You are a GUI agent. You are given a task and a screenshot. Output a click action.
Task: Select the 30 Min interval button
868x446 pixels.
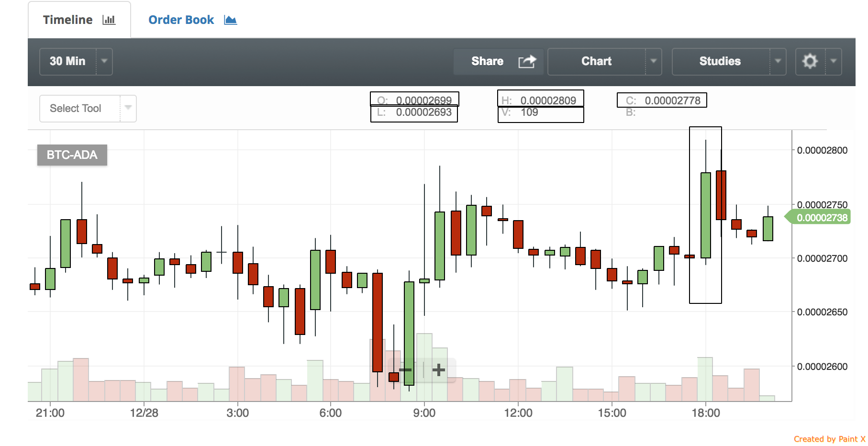click(x=67, y=61)
